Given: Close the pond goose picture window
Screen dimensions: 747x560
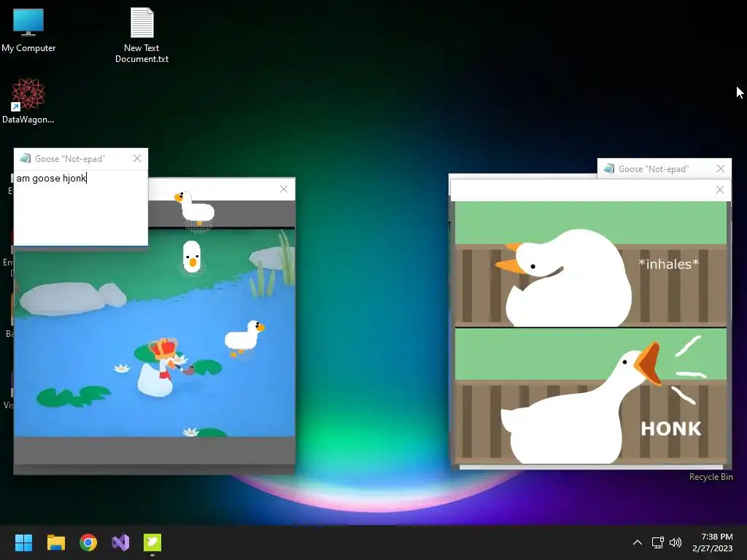Looking at the screenshot, I should point(284,189).
